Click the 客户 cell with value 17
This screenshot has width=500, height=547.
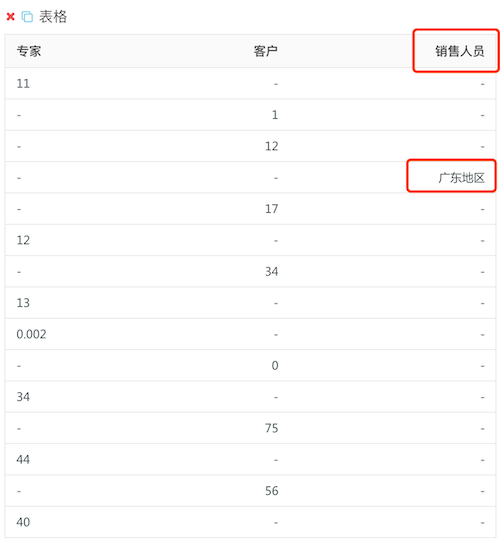[x=271, y=209]
